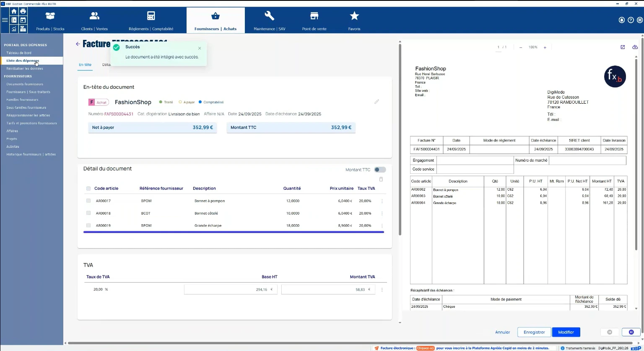644x351 pixels.
Task: Download the invoice via the cloud icon
Action: pos(635,47)
